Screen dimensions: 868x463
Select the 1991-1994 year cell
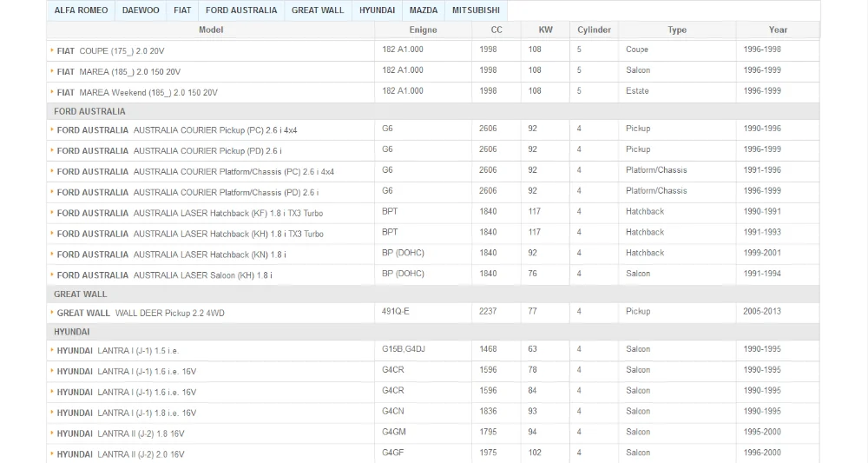762,274
